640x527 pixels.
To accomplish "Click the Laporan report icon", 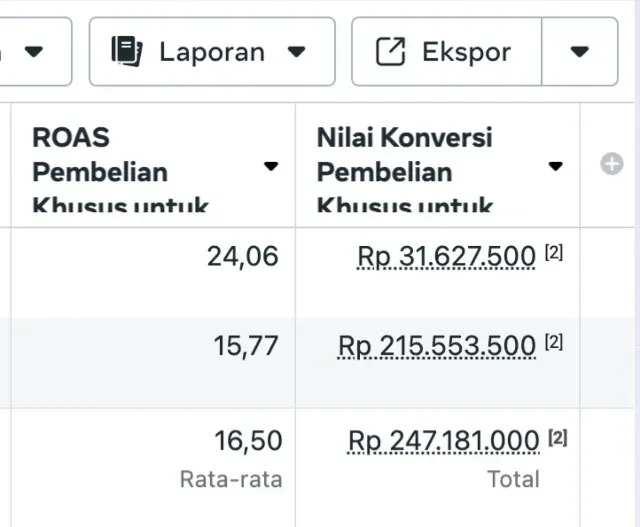I will (x=127, y=51).
